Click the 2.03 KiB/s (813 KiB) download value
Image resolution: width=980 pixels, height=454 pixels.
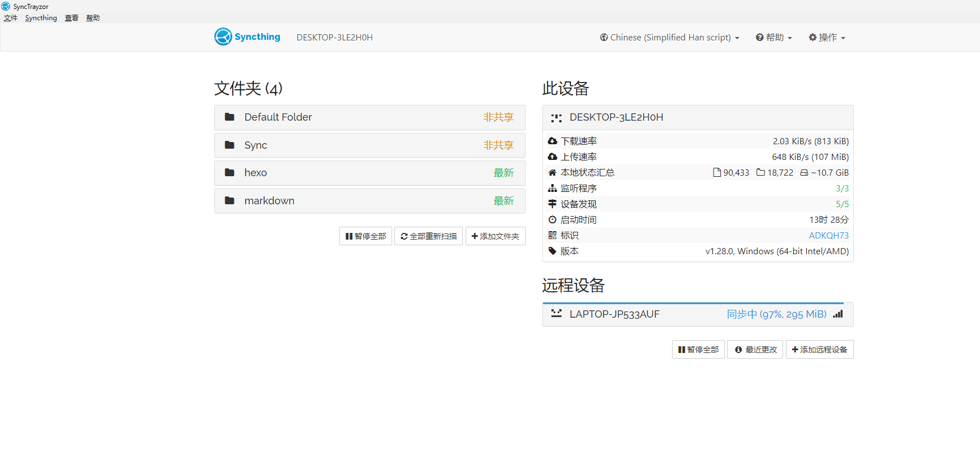point(811,141)
